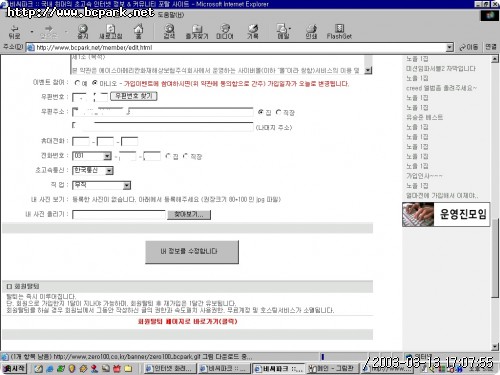Click the 찾아보기... browse button

(189, 215)
